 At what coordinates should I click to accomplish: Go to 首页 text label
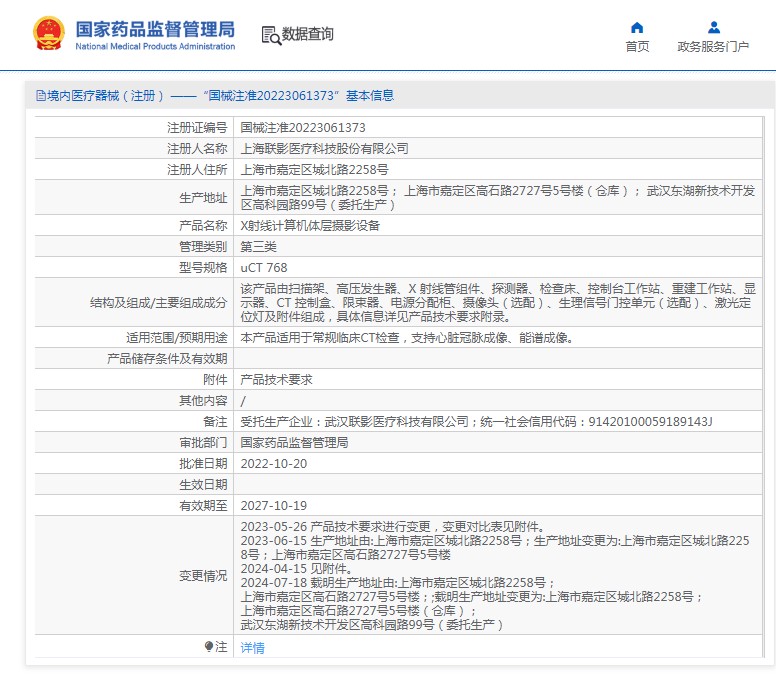click(637, 46)
